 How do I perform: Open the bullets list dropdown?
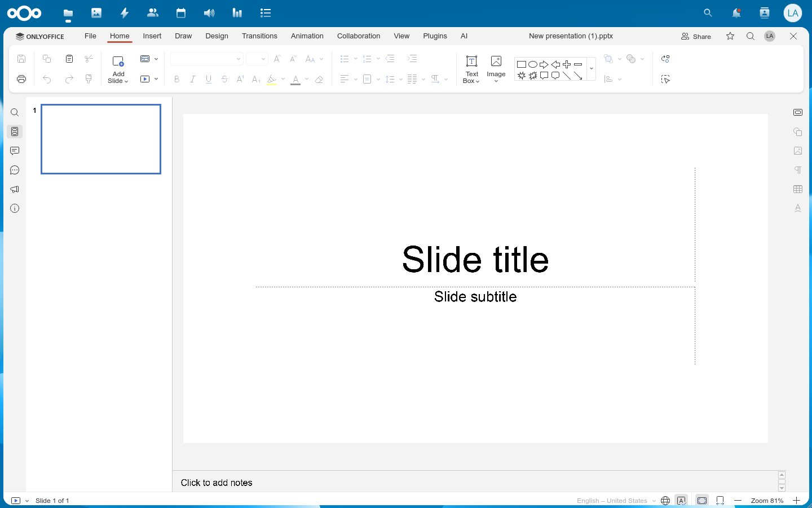point(356,59)
